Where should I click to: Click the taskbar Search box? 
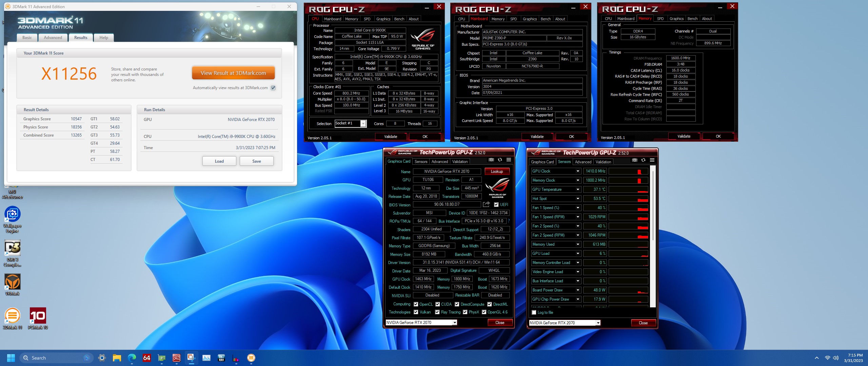click(56, 358)
